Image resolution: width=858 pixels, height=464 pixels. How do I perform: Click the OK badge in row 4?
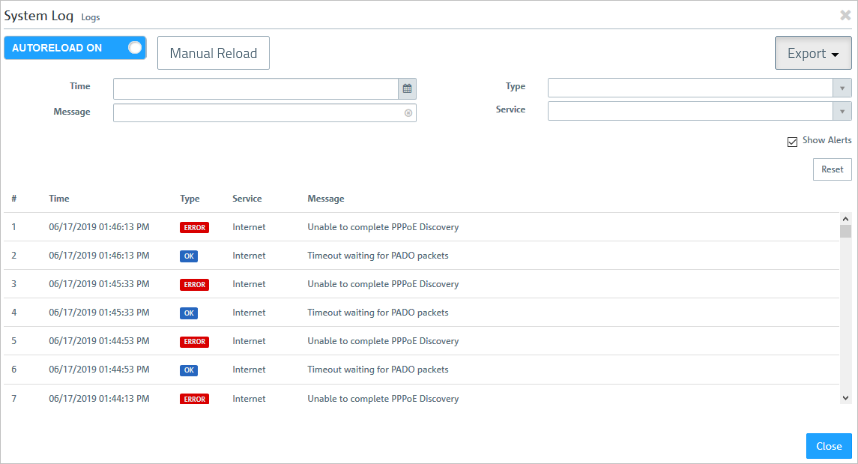(189, 313)
